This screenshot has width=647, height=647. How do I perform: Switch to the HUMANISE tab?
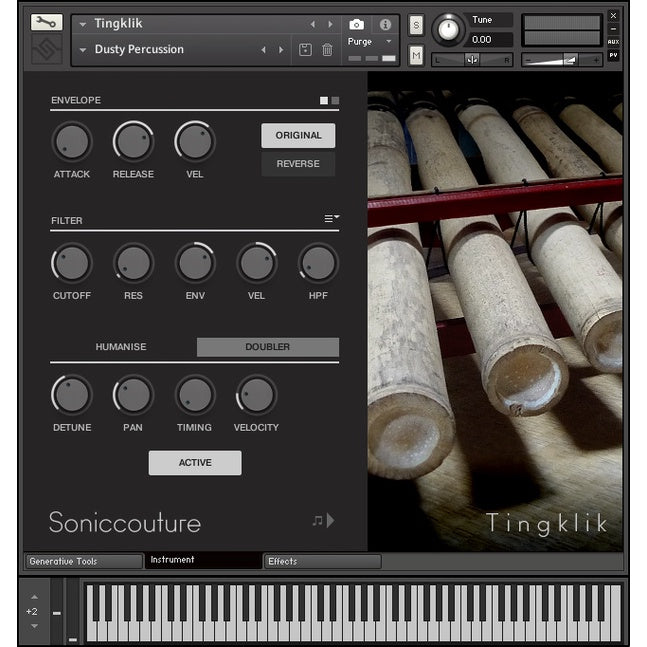pos(121,347)
